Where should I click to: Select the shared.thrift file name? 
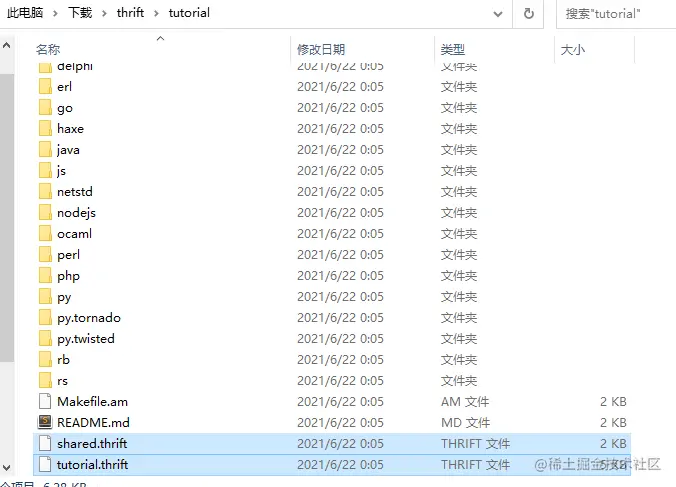[92, 443]
